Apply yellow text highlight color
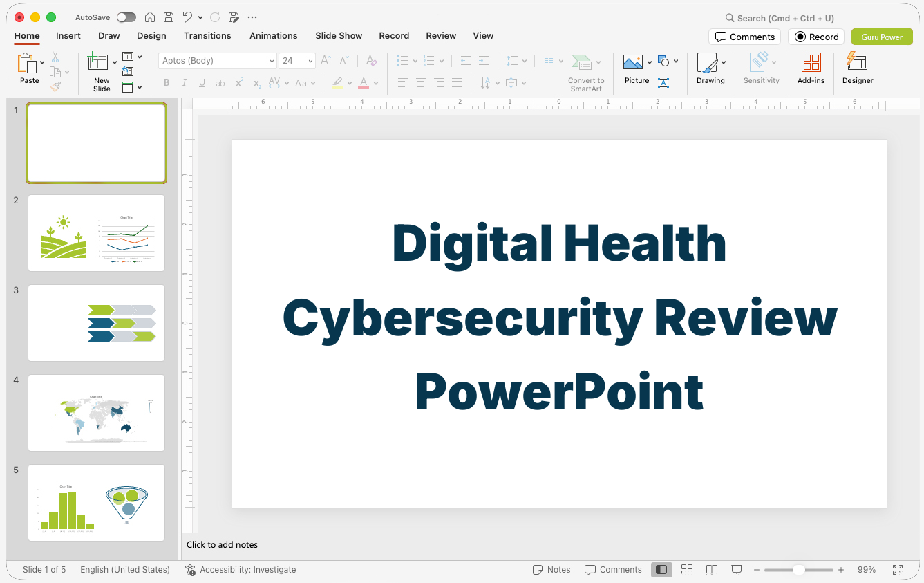 pyautogui.click(x=337, y=83)
